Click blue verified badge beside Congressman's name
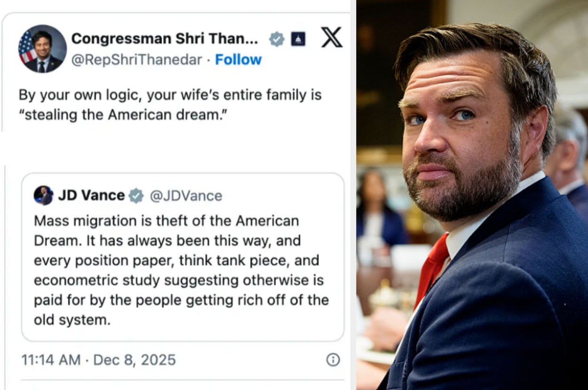 277,39
